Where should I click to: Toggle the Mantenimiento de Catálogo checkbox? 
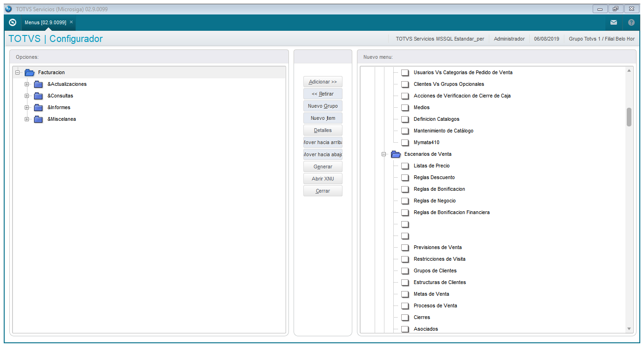(405, 131)
